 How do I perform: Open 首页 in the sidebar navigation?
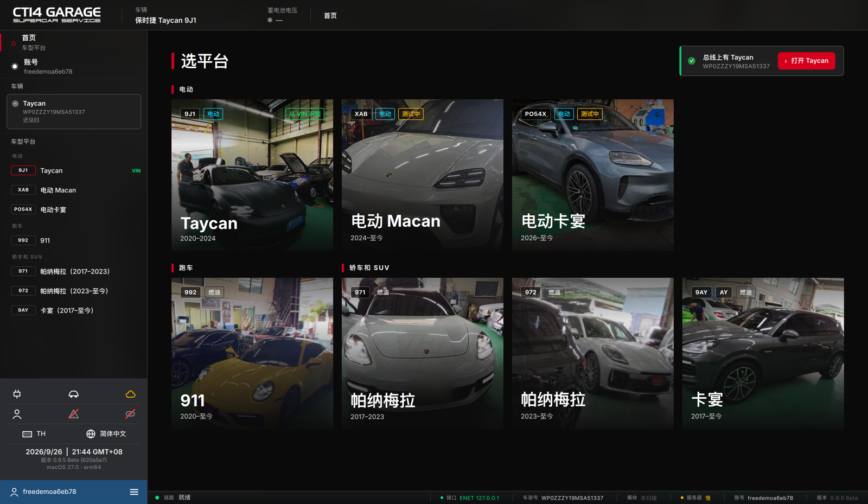[x=74, y=42]
